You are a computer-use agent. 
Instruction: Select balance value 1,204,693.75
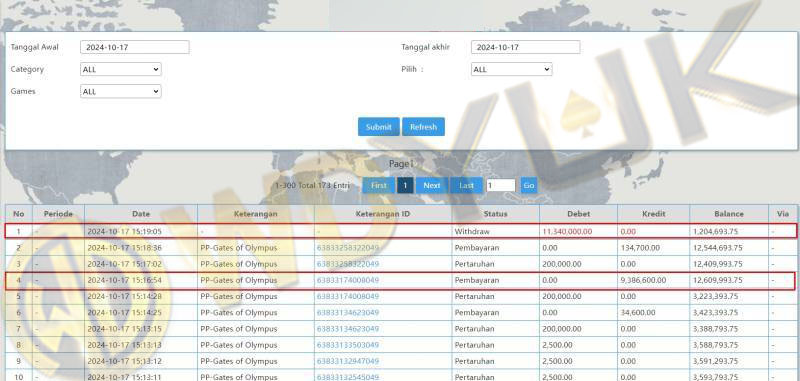pyautogui.click(x=715, y=232)
